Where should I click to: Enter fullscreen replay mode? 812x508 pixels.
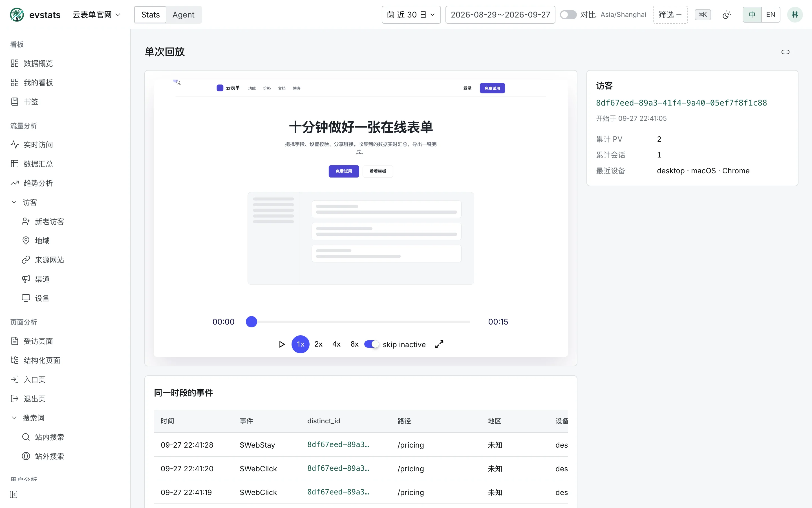pos(439,344)
